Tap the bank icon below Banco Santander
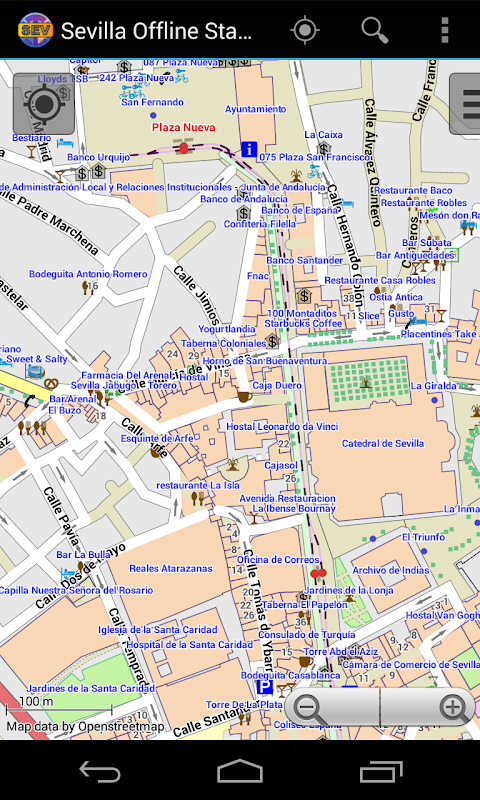Viewport: 480px width, 800px height. click(x=305, y=295)
